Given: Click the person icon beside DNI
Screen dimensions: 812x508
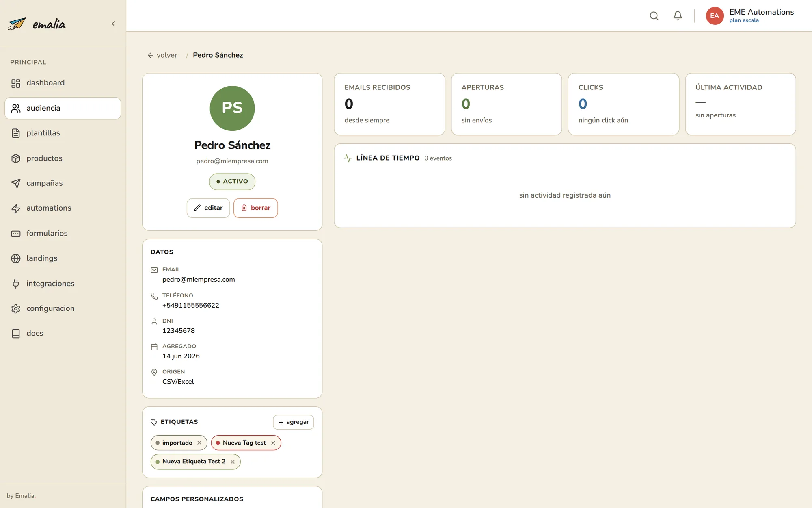Looking at the screenshot, I should [x=154, y=321].
